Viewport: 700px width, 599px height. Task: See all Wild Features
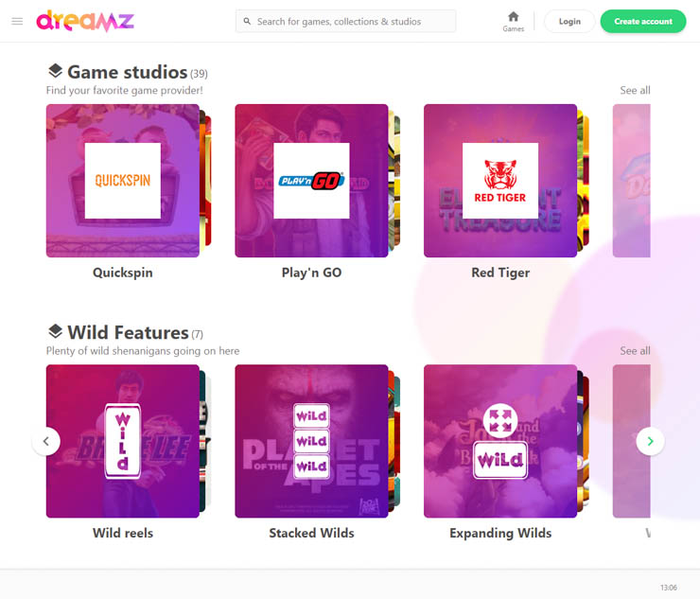635,351
